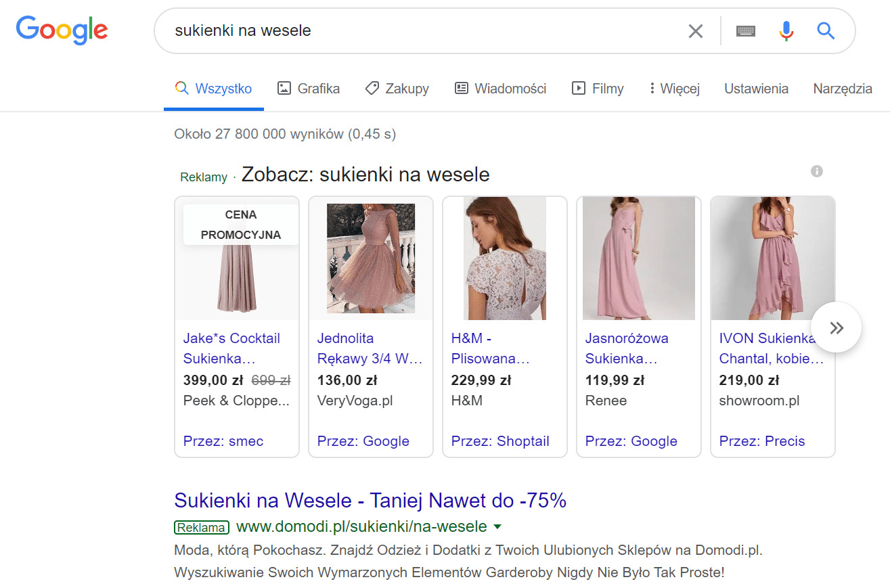Viewport: 890px width, 588px height.
Task: Open the Renee pink maxi dress thumbnail
Action: [639, 258]
